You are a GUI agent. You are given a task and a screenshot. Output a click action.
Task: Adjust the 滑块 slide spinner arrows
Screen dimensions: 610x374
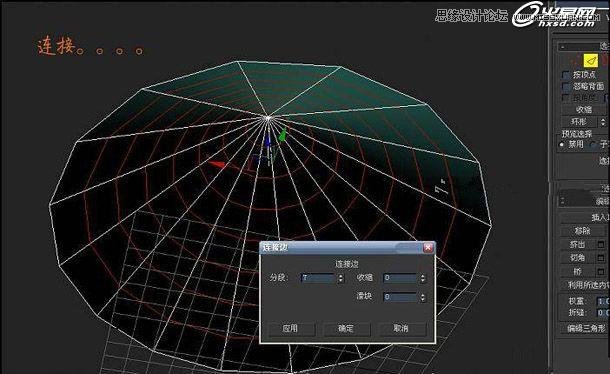point(423,297)
